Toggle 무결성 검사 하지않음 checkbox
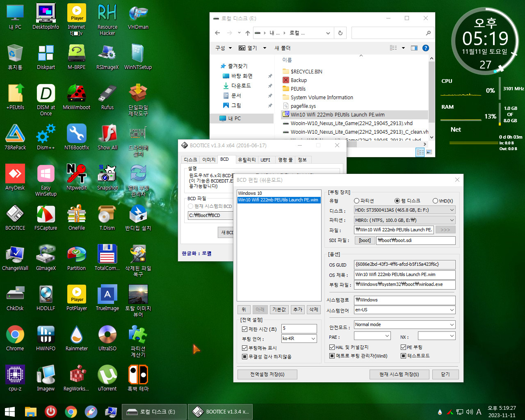Image resolution: width=525 pixels, height=420 pixels. [x=244, y=357]
